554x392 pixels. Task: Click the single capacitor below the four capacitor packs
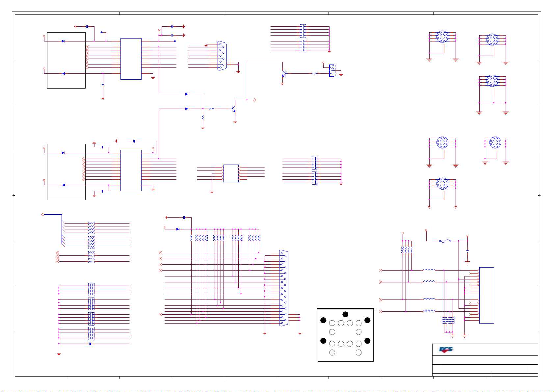coord(90,344)
